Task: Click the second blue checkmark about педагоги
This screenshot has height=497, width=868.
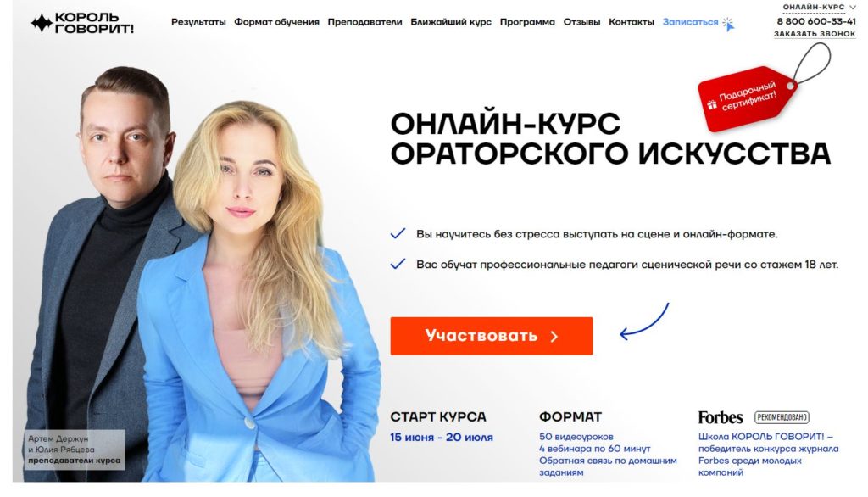Action: tap(398, 265)
